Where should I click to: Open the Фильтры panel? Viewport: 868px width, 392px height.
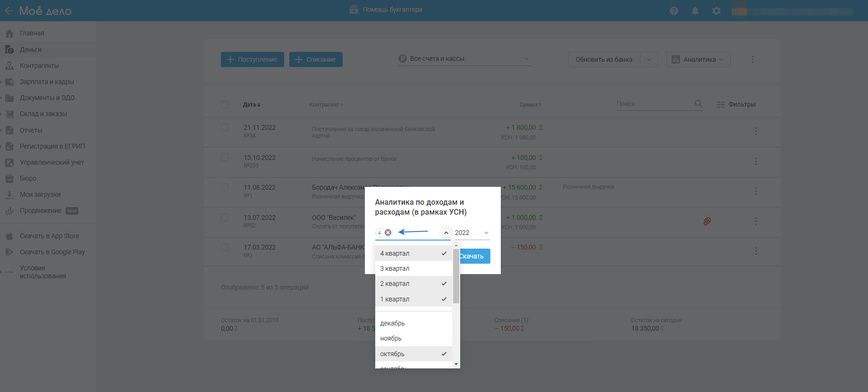pos(736,104)
